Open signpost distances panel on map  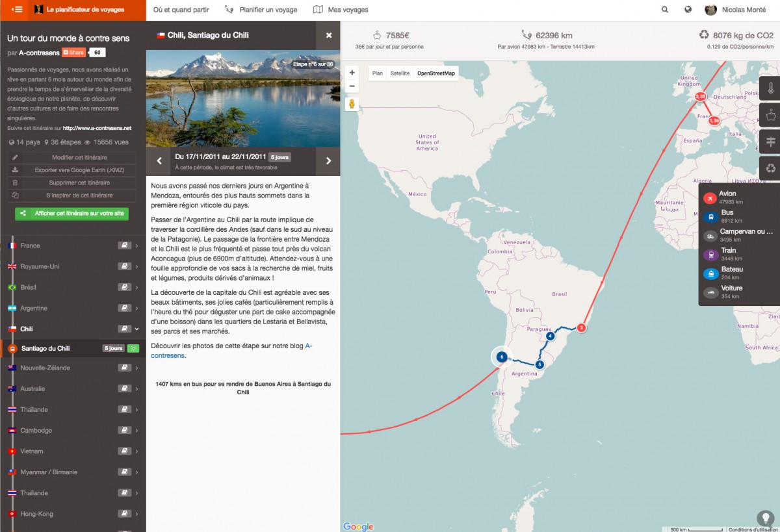pyautogui.click(x=770, y=142)
